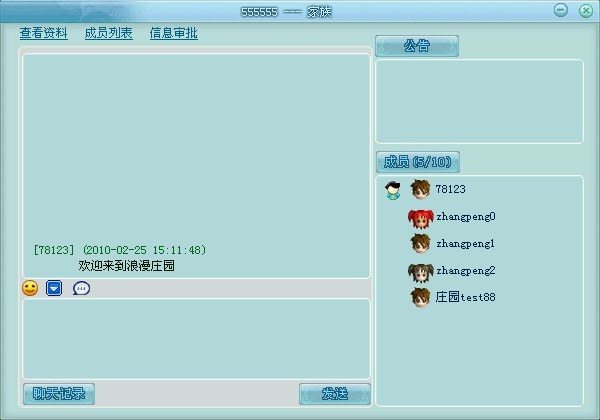600x420 pixels.
Task: Open the smiley emoticon picker
Action: (30, 288)
